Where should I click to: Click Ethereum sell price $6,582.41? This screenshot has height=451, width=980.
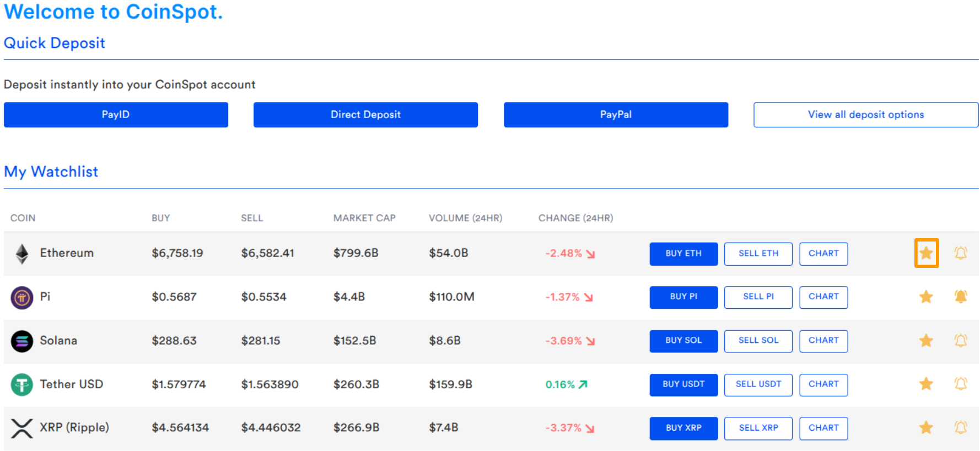pos(268,253)
